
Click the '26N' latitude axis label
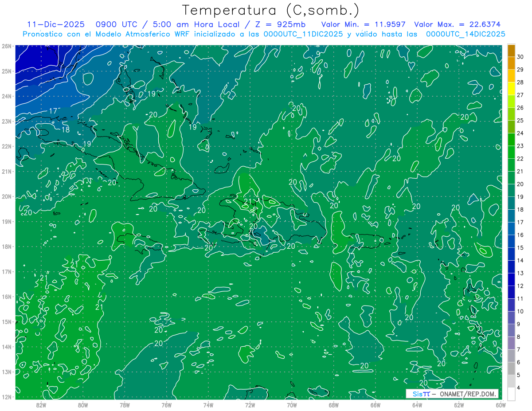pyautogui.click(x=6, y=46)
